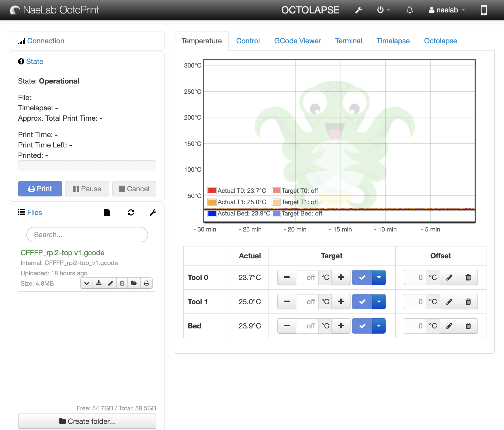The width and height of the screenshot is (504, 430).
Task: Click the mobile phone icon in navbar
Action: pos(484,10)
